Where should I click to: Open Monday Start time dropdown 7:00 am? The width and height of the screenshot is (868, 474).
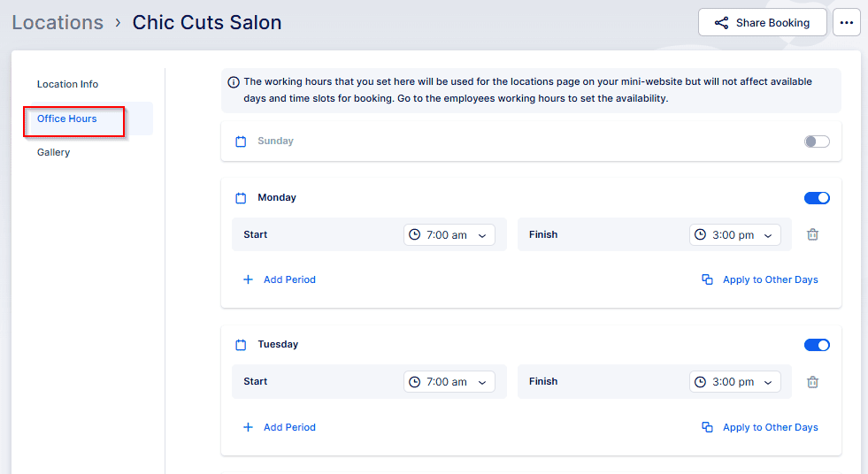pyautogui.click(x=449, y=234)
